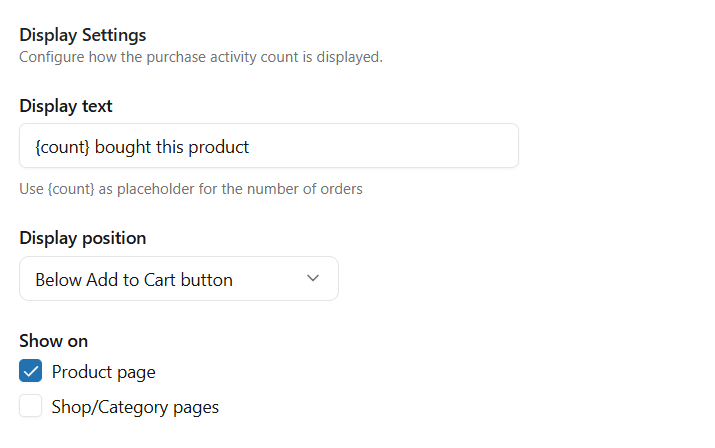Click the Product page label text
The height and width of the screenshot is (448, 715).
click(x=104, y=372)
